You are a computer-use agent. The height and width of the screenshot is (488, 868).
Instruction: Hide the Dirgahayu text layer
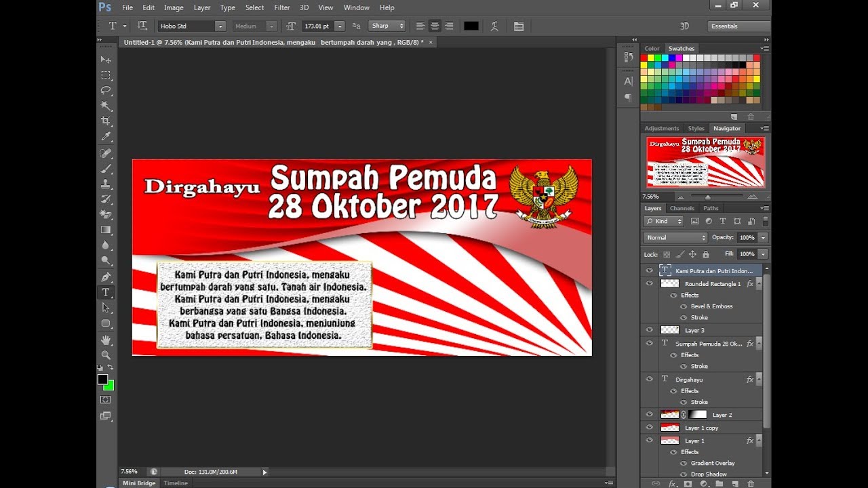pyautogui.click(x=650, y=380)
